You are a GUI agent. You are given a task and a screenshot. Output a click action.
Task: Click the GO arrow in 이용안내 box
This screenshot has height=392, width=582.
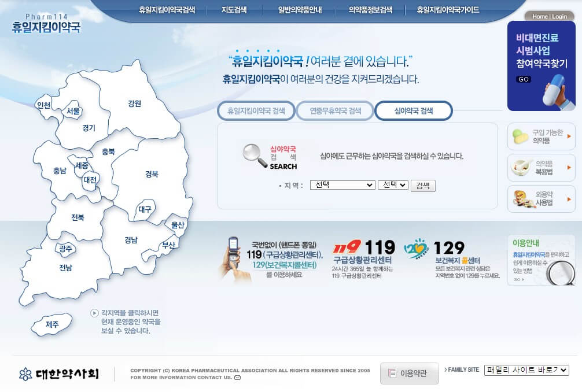click(519, 280)
